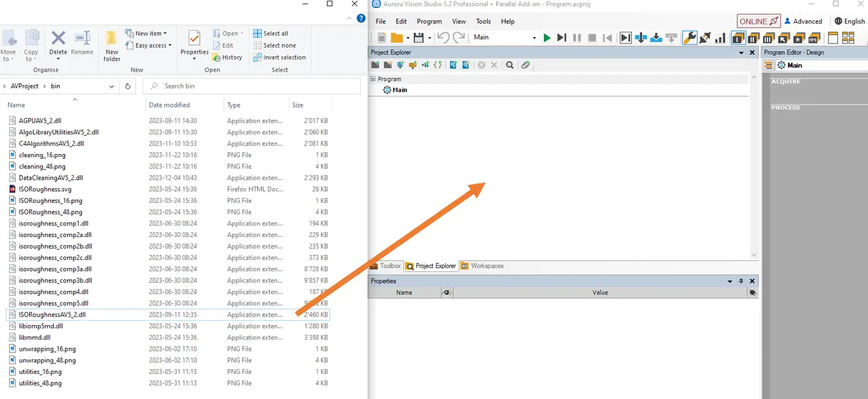
Task: Click the History icon in Explorer ribbon
Action: click(x=227, y=57)
